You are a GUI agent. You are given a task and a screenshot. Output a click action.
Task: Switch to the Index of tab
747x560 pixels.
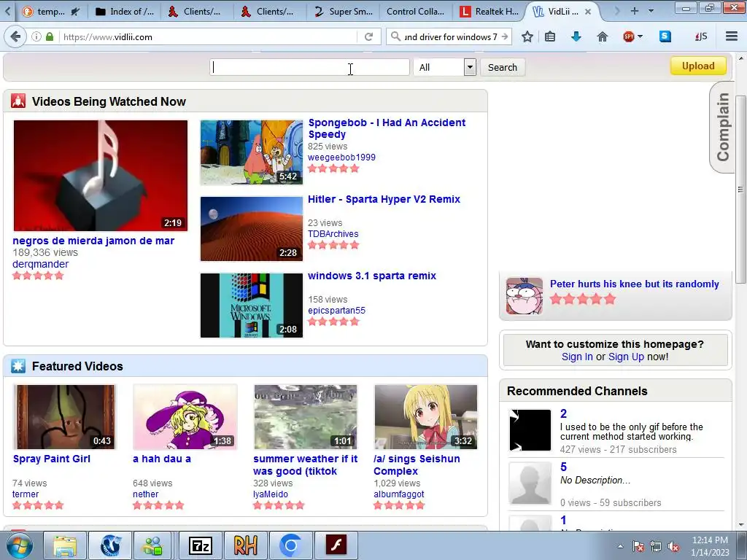(124, 12)
